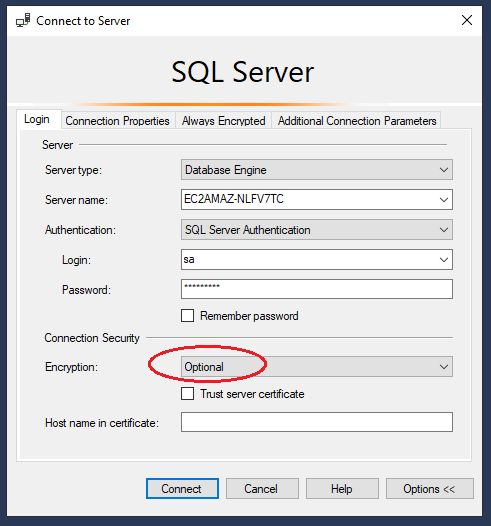This screenshot has width=491, height=526.
Task: Open the Always Encrypted tab
Action: coord(223,121)
